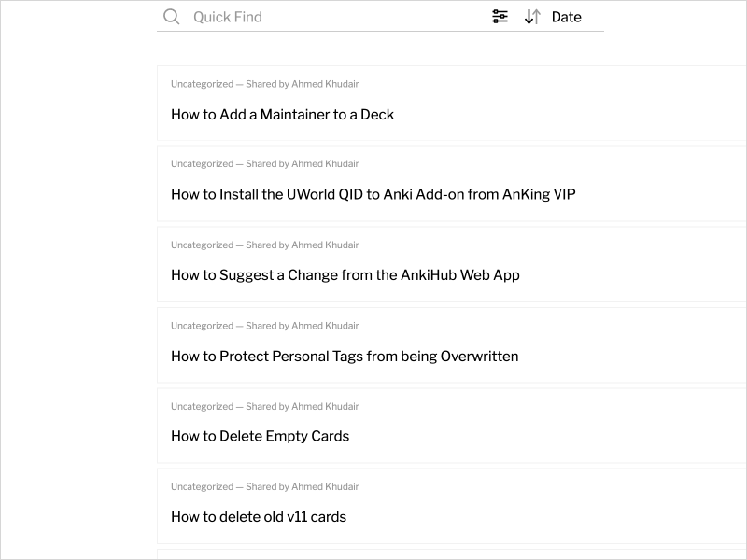The width and height of the screenshot is (747, 560).
Task: Toggle sort direction with the arrows icon
Action: point(532,17)
